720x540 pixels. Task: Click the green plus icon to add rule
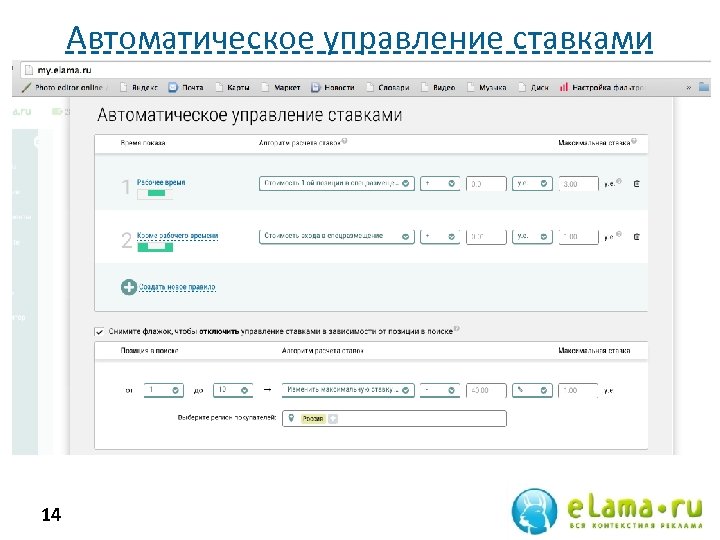[129, 287]
